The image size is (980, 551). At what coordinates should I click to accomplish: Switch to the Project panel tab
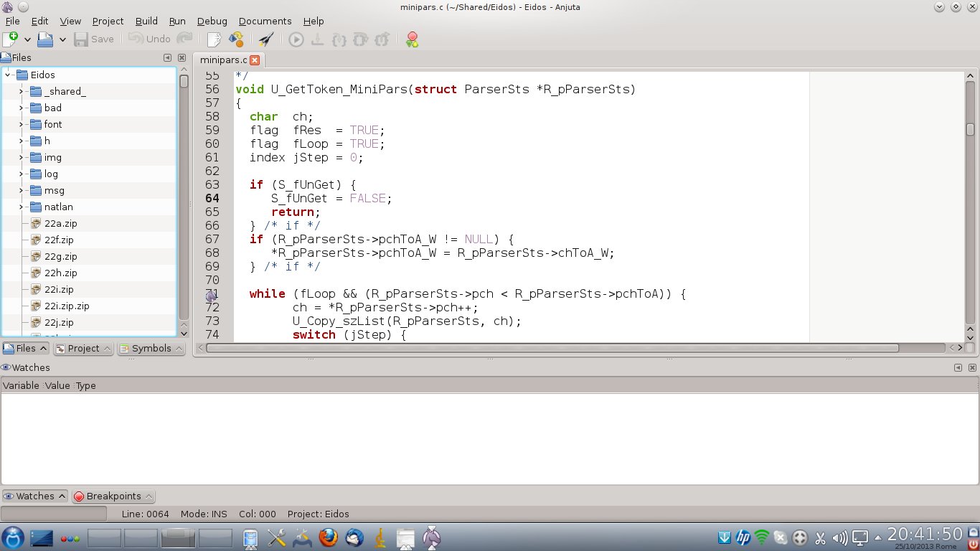pos(84,348)
